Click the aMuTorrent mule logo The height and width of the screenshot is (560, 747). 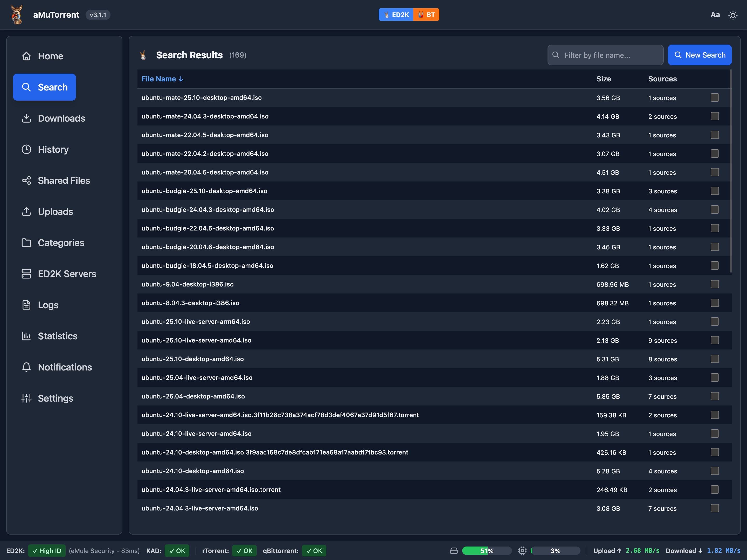coord(17,15)
